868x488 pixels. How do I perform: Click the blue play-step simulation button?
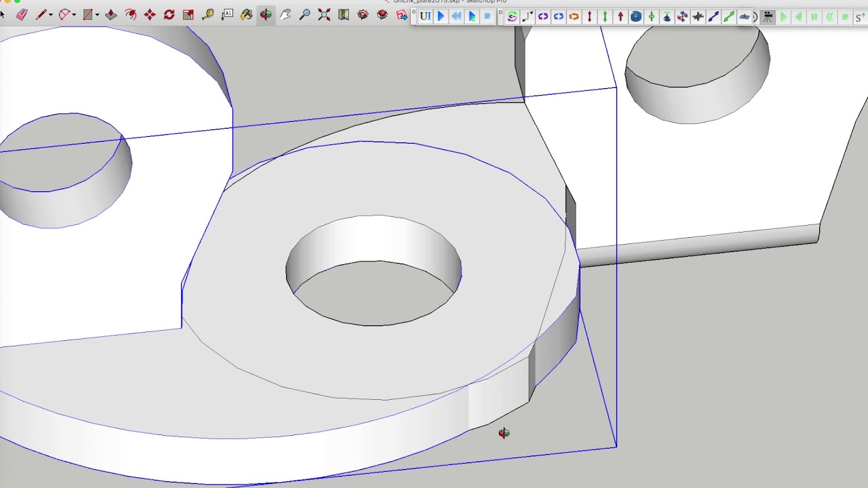[472, 16]
